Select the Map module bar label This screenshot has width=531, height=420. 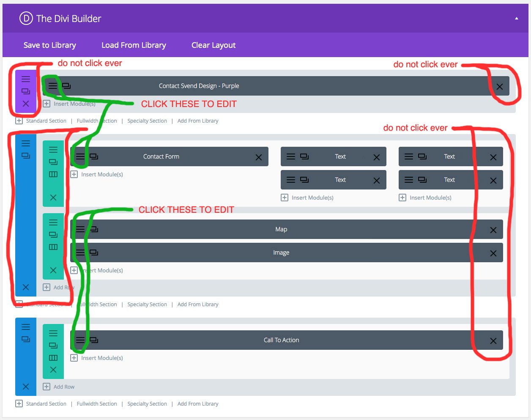point(281,229)
